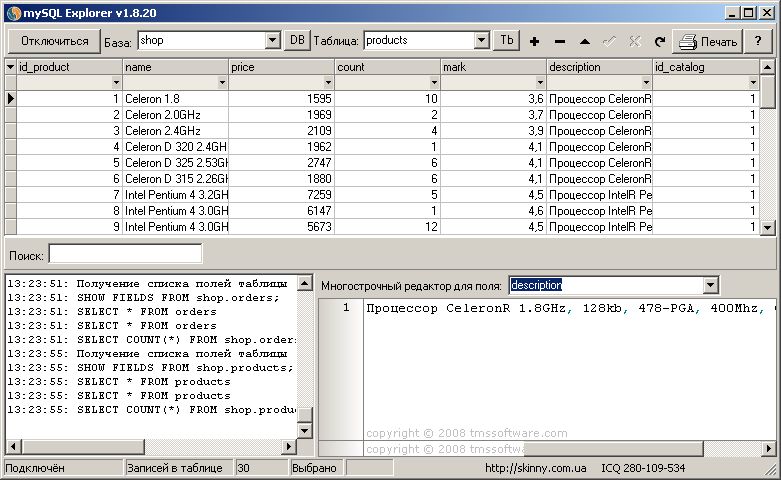The image size is (781, 480).
Task: Open the id_catalog column filter dropdown
Action: coord(753,83)
